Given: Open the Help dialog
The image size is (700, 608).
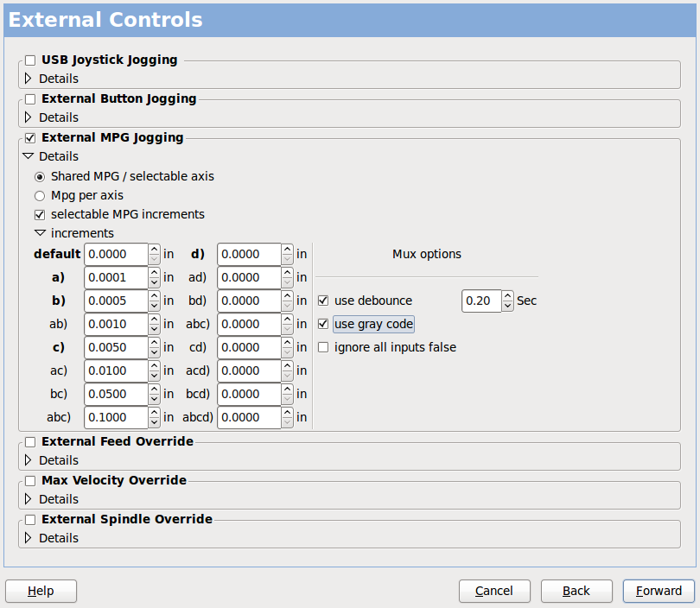Looking at the screenshot, I should pos(41,591).
